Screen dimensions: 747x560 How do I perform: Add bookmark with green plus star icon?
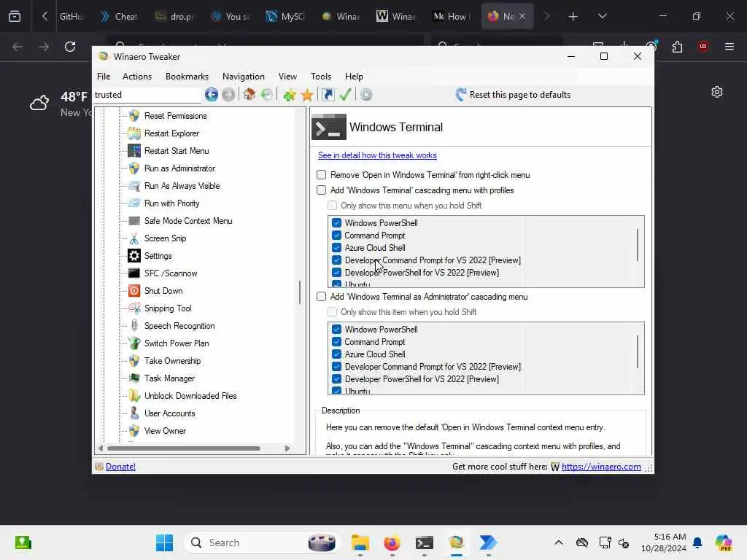point(289,95)
